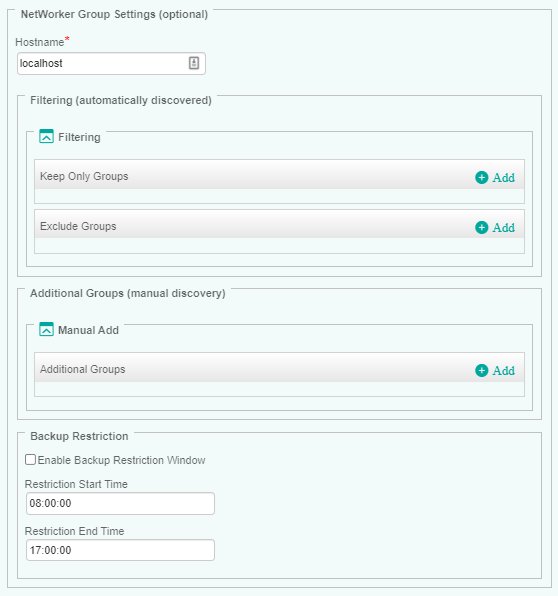558x596 pixels.
Task: Click the Restriction Start Time label
Action: pos(76,484)
